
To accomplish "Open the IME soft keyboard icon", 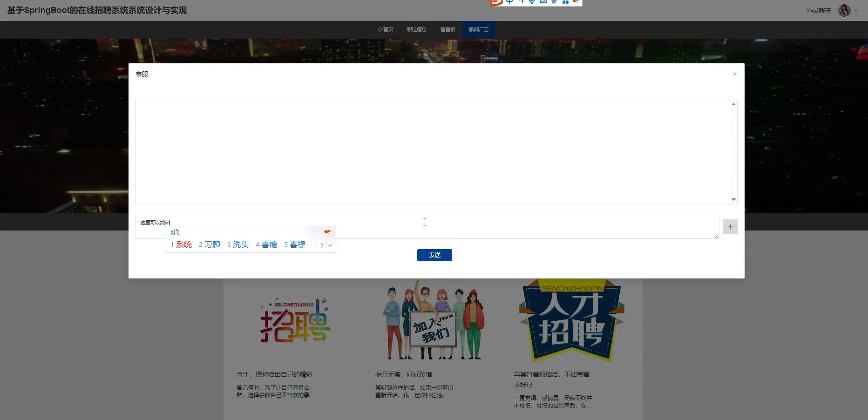I will (543, 2).
